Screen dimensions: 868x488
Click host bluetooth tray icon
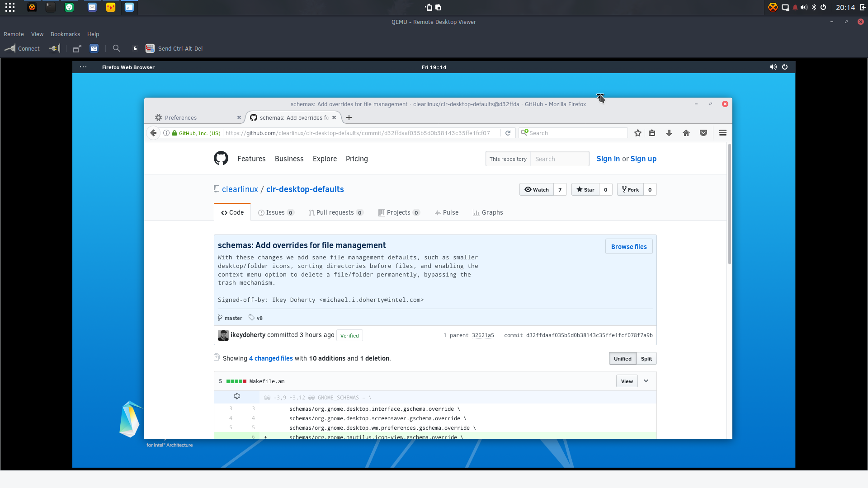click(814, 7)
